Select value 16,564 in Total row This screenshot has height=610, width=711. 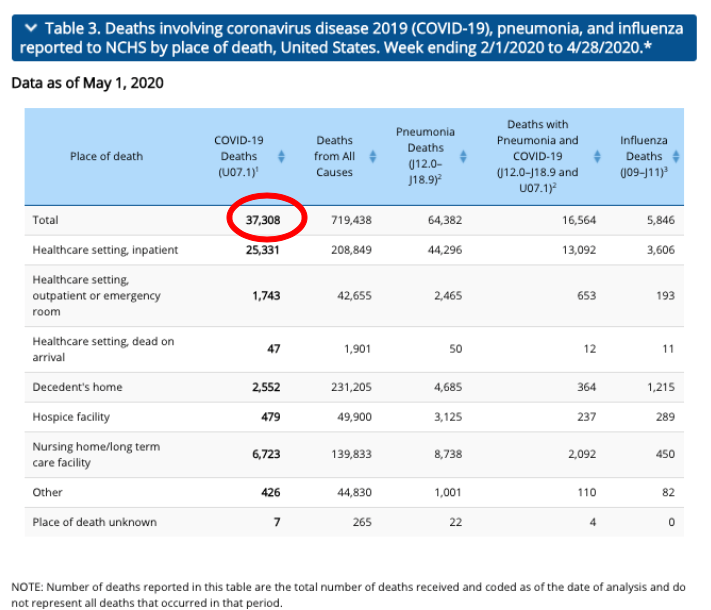tap(579, 220)
